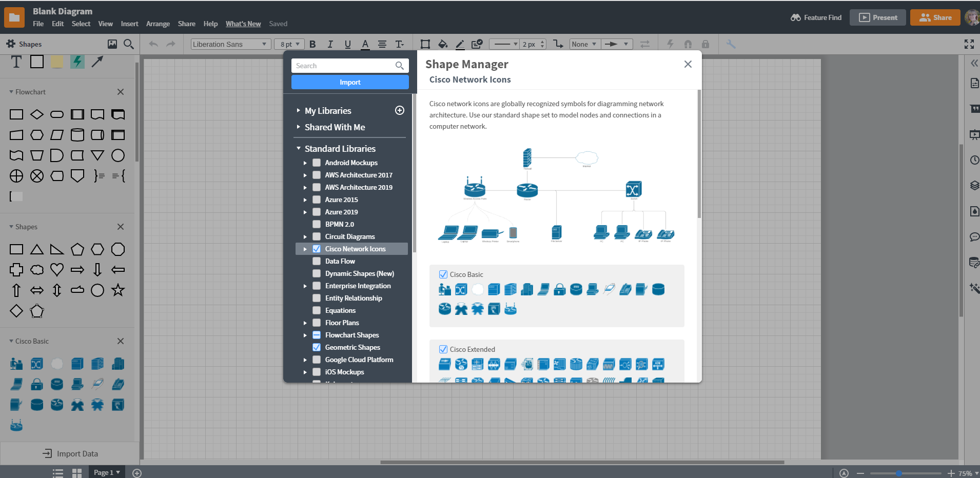Uncheck the Cisco Extended group checkbox
This screenshot has height=478, width=980.
[x=443, y=349]
